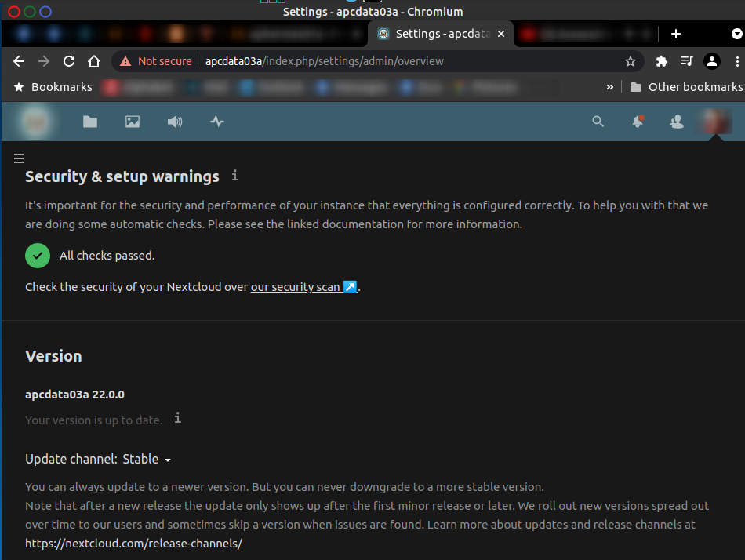The width and height of the screenshot is (745, 560).
Task: Click info icon next to version status
Action: (x=178, y=418)
